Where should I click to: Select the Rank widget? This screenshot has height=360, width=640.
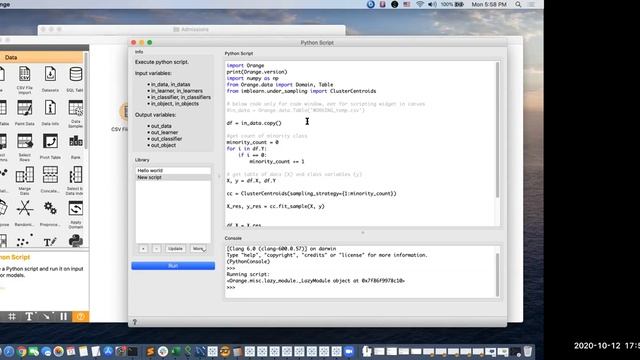pos(76,146)
